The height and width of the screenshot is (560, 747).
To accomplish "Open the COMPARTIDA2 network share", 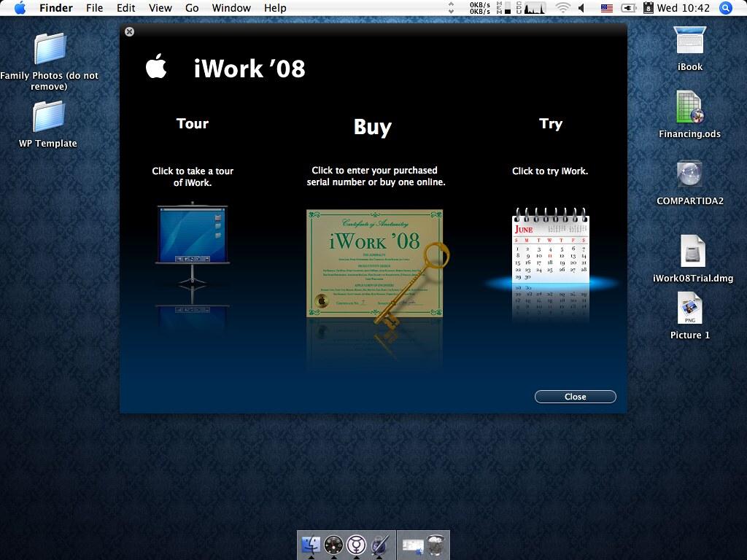I will pyautogui.click(x=689, y=176).
